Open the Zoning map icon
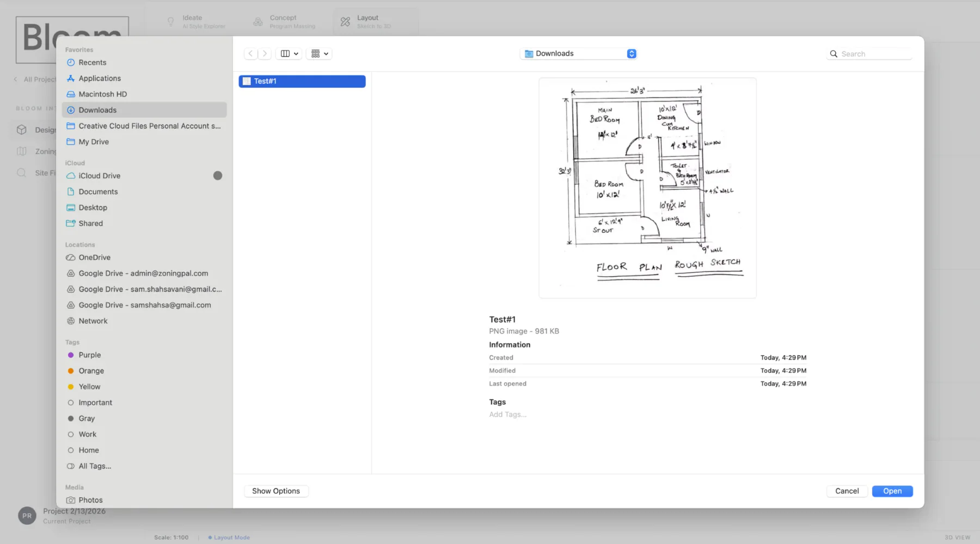The height and width of the screenshot is (544, 980). [21, 151]
